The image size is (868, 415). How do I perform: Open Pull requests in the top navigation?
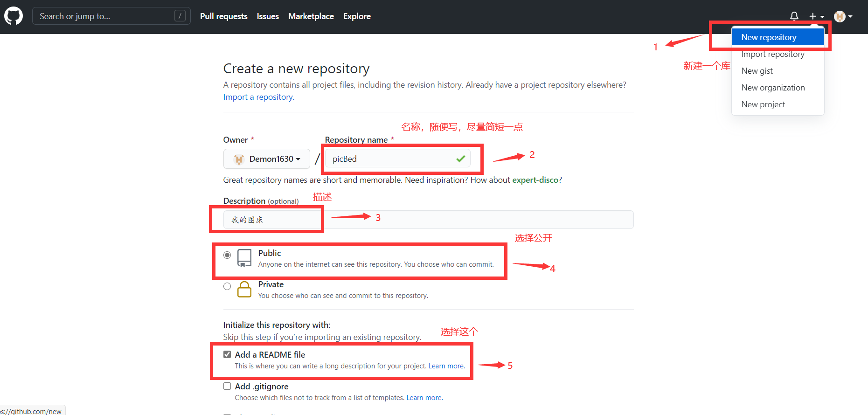(x=224, y=16)
